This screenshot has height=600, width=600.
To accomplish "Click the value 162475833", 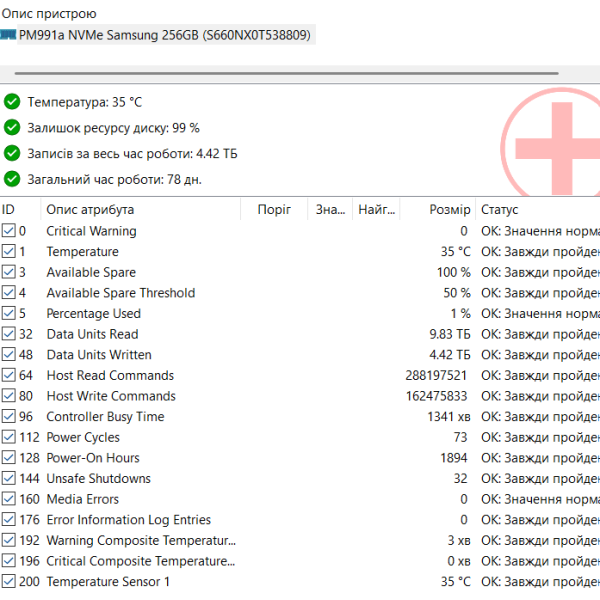I will point(437,396).
